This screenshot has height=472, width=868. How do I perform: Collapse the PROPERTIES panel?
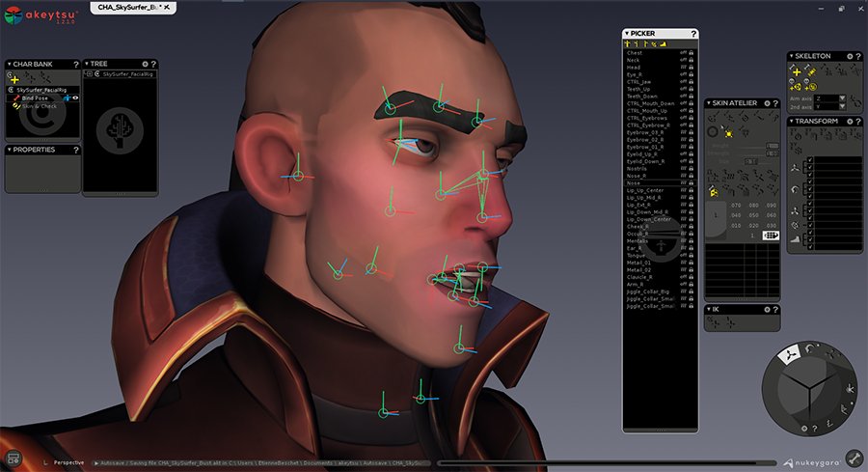9,150
